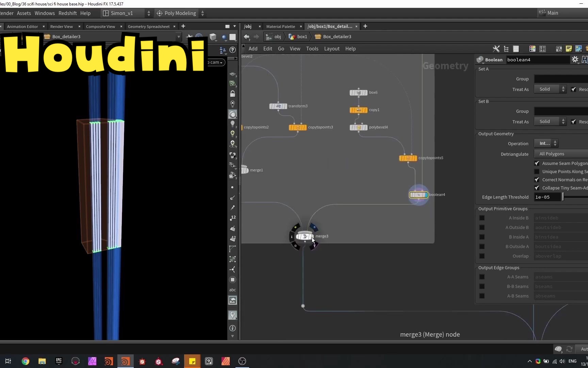The width and height of the screenshot is (588, 368).
Task: Click the Edge Length Threshold slider
Action: click(575, 197)
